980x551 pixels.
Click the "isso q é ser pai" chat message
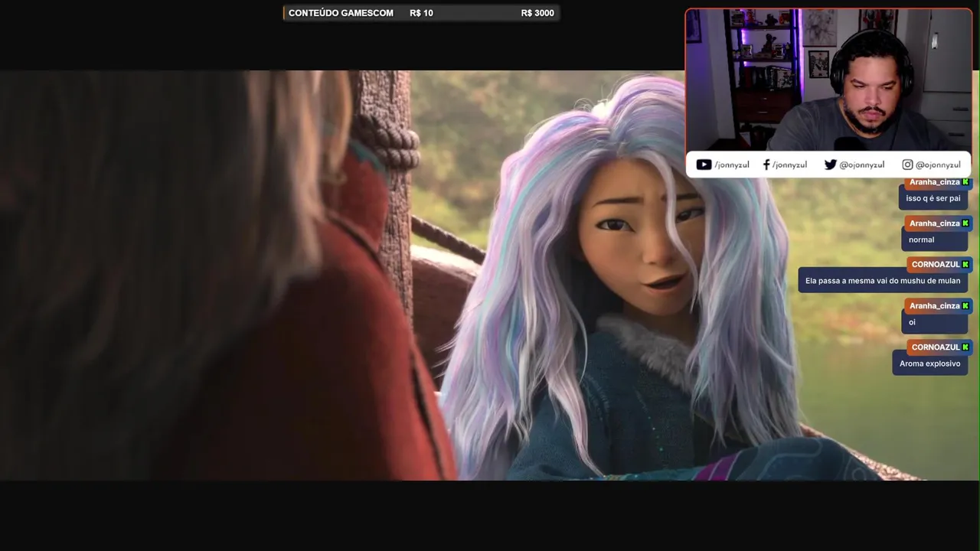click(x=933, y=198)
